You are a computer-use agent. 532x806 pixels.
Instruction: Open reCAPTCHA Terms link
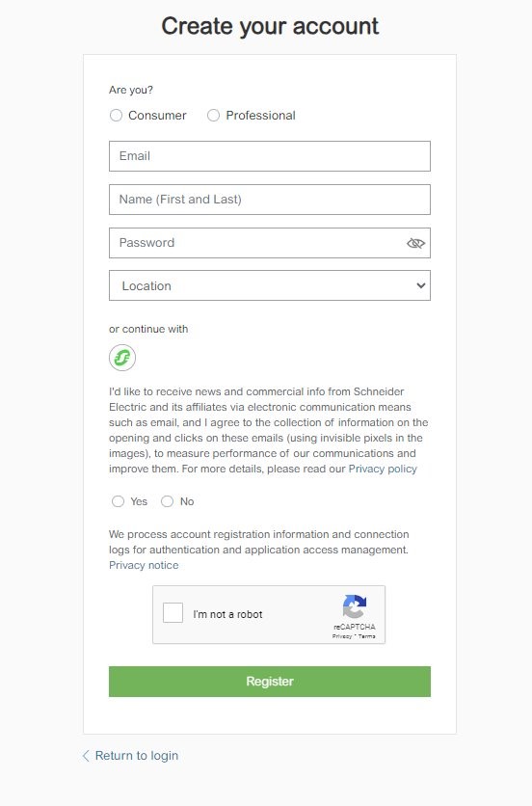[x=367, y=636]
